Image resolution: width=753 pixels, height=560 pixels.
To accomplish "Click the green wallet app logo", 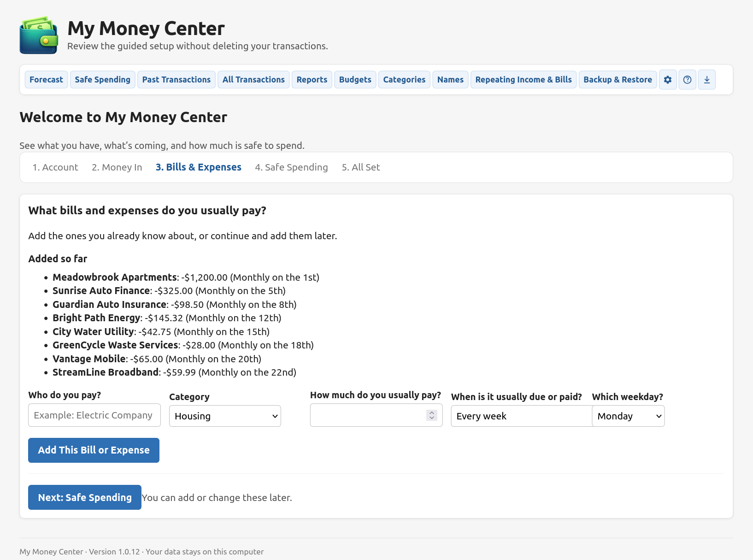I will click(x=39, y=35).
